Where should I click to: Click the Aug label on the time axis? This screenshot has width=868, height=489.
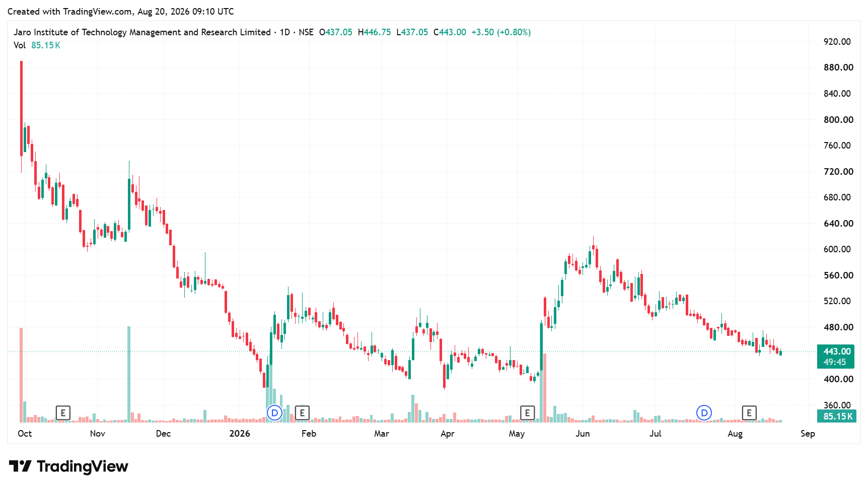pyautogui.click(x=735, y=434)
